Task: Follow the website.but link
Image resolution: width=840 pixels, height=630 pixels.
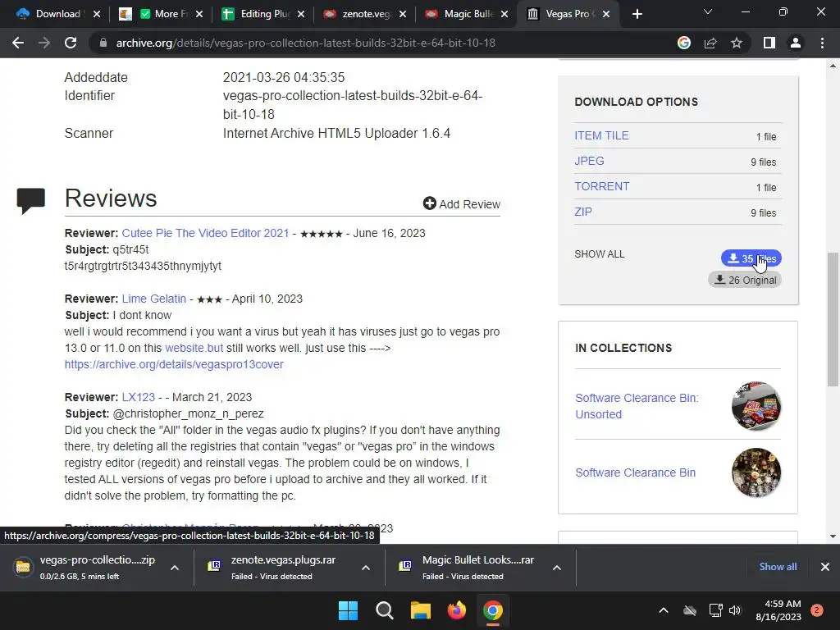Action: pyautogui.click(x=194, y=348)
